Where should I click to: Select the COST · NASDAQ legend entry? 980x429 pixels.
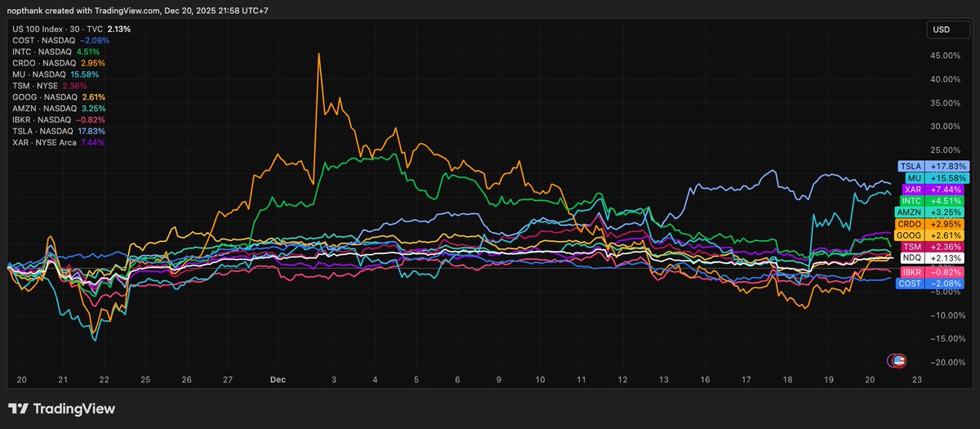[x=60, y=40]
